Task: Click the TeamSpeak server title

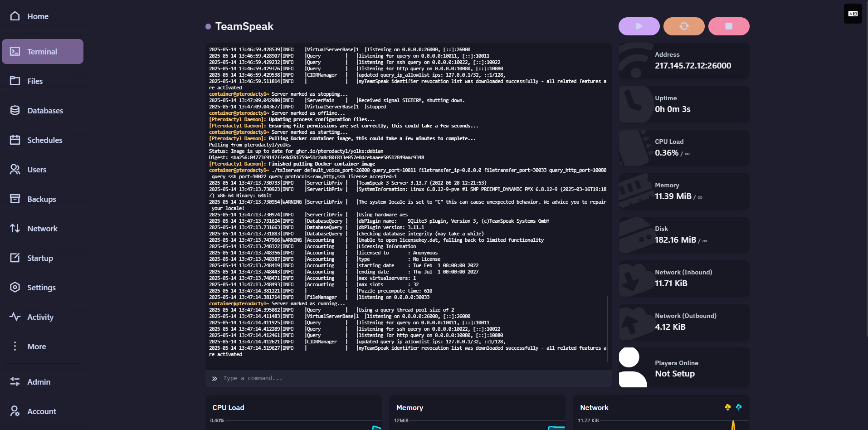Action: [244, 26]
